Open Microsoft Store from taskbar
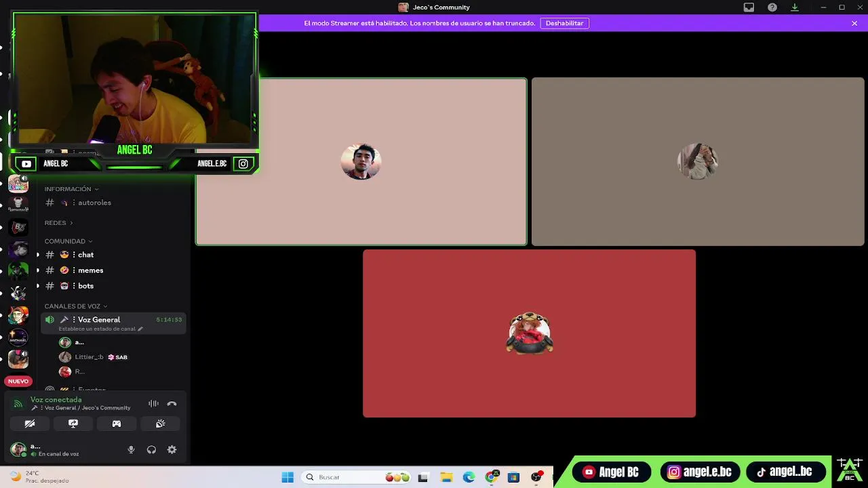This screenshot has width=868, height=488. (x=513, y=477)
